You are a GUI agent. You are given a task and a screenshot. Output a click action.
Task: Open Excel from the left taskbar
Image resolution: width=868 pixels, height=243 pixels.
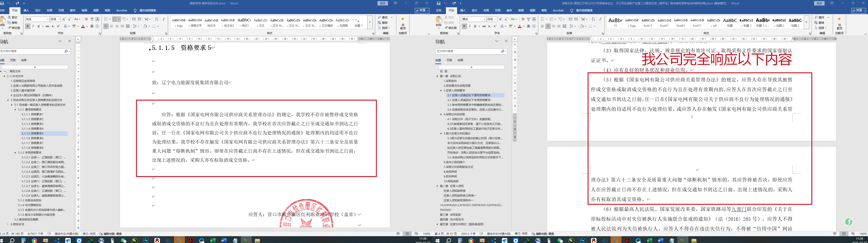coord(213,240)
